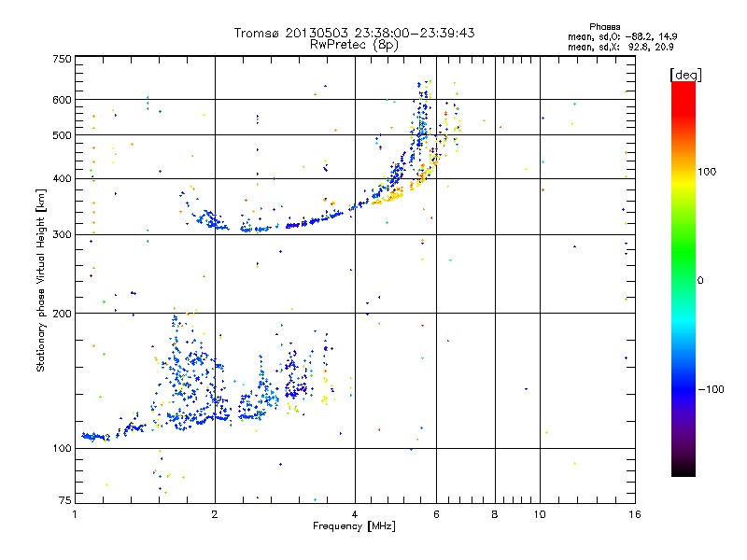747x560 pixels.
Task: Click the 'Stationary phase Virtual Height [km]' axis label
Action: tap(41, 280)
